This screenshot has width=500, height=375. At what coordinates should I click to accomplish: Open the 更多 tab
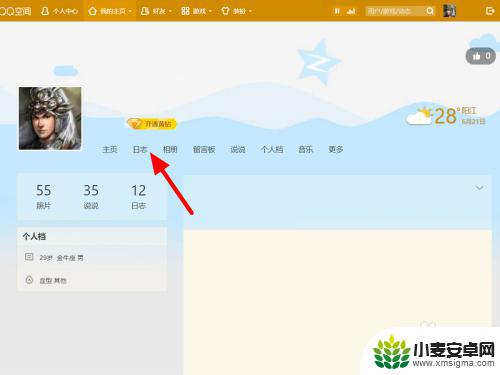(336, 149)
